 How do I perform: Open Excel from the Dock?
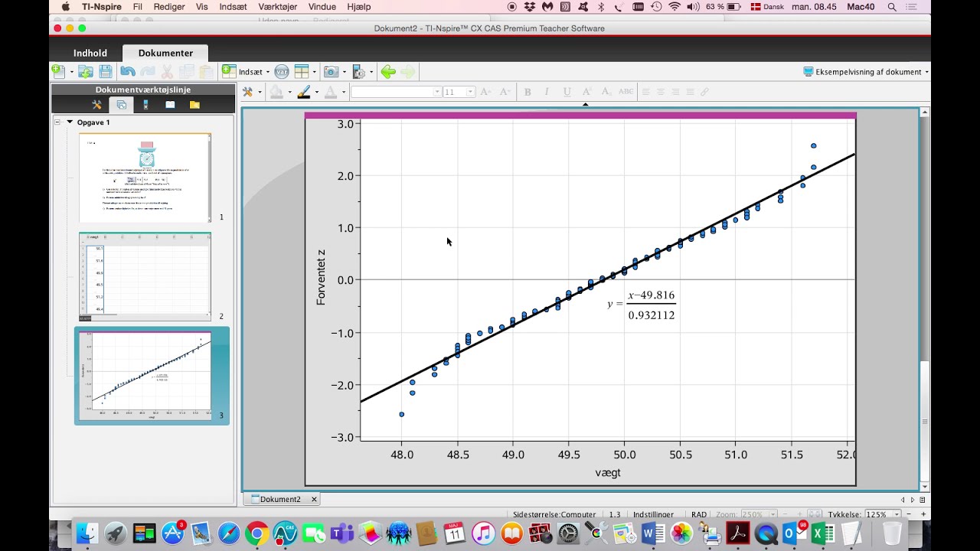823,533
